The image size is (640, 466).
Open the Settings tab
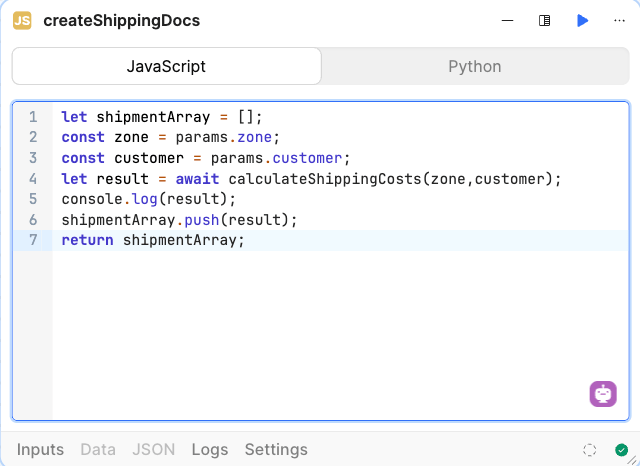coord(276,449)
